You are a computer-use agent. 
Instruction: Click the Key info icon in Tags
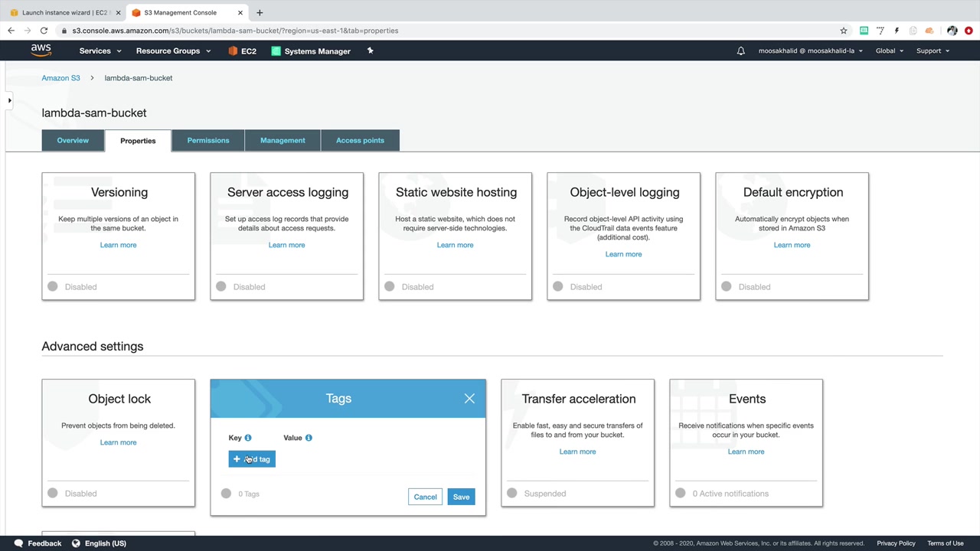tap(247, 438)
